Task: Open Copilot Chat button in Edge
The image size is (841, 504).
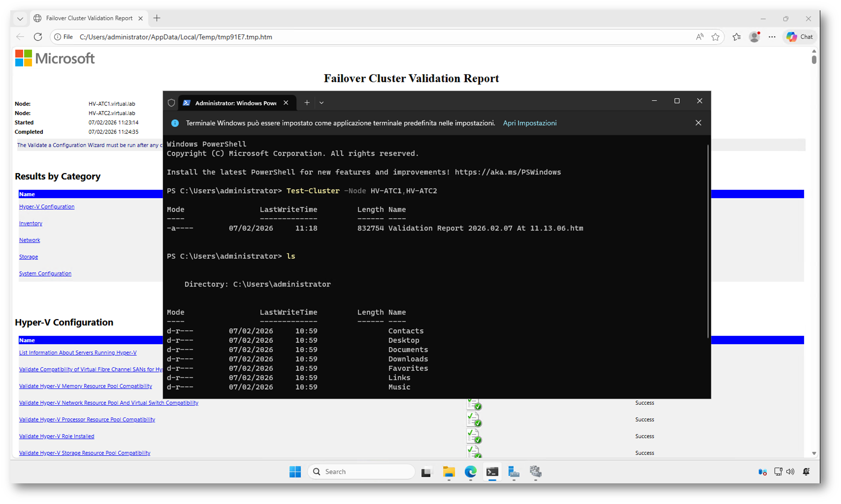Action: pos(800,37)
